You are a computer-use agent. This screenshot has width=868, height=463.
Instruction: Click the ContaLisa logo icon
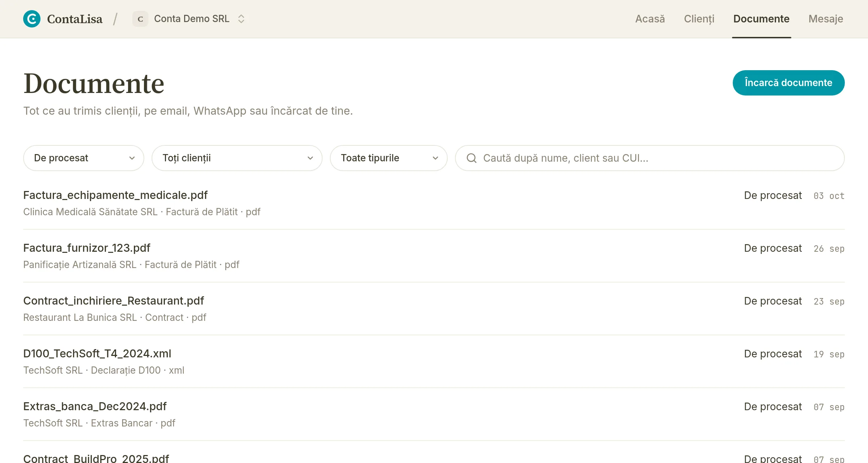tap(32, 19)
